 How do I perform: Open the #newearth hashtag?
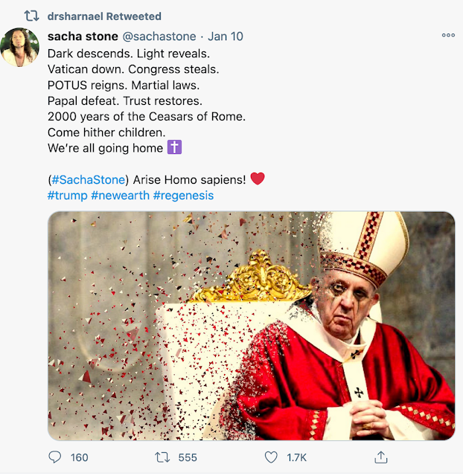point(120,195)
